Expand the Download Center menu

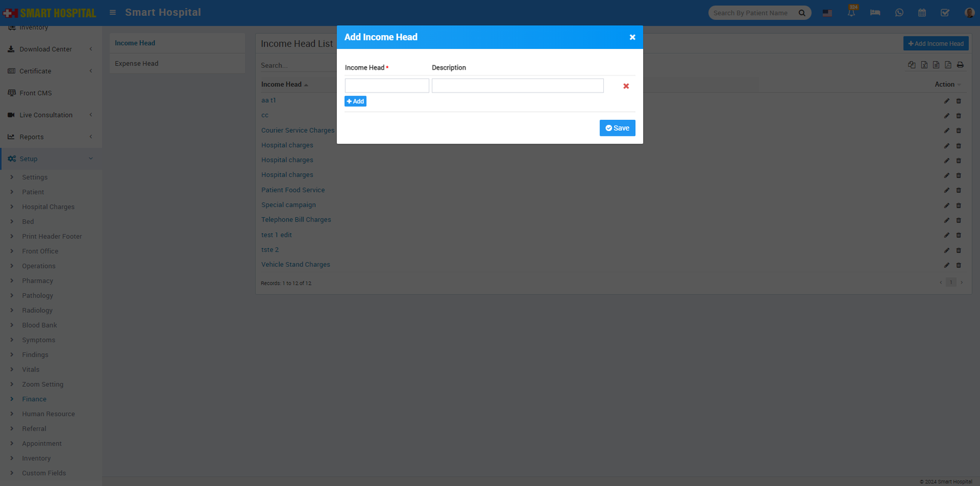45,49
